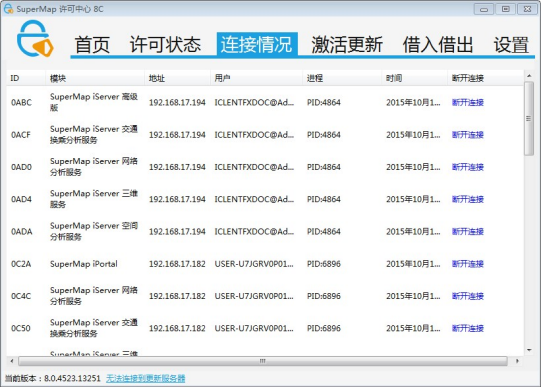
Task: Sort by the 模块 column header
Action: coord(95,78)
